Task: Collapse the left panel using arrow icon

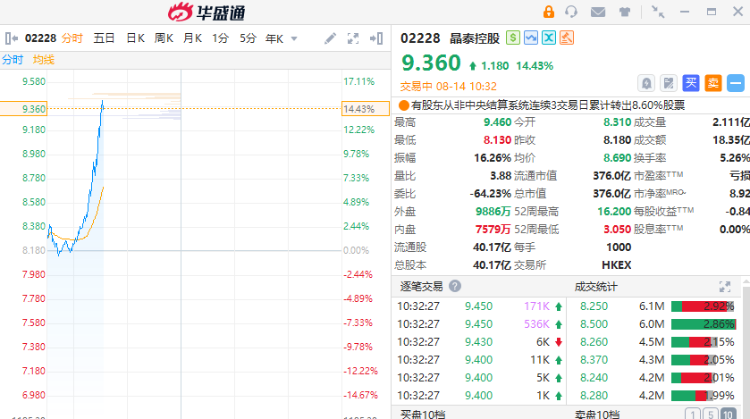Action: click(x=10, y=38)
